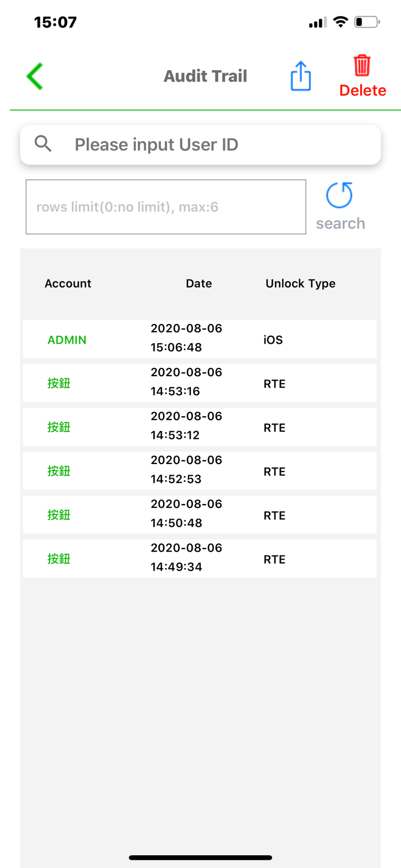Click the rows limit input box
This screenshot has height=868, width=401.
coord(165,207)
